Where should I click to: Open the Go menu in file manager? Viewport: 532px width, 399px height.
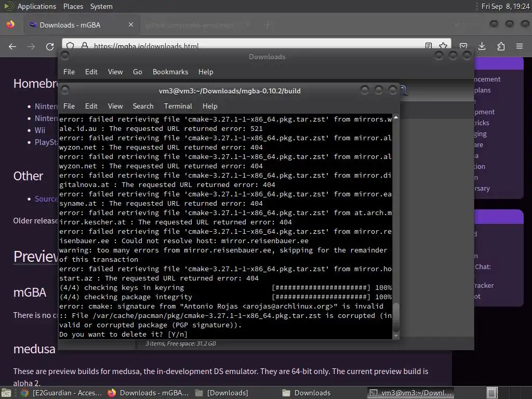(x=137, y=72)
